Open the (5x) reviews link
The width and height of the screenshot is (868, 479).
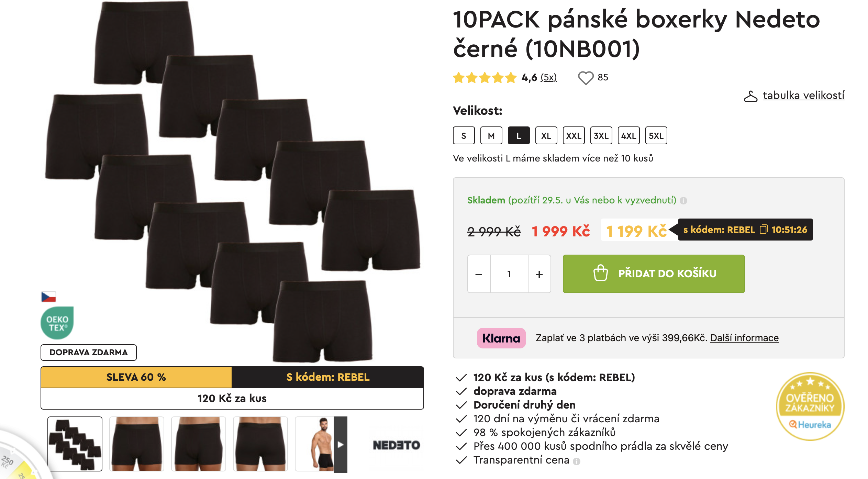[548, 78]
